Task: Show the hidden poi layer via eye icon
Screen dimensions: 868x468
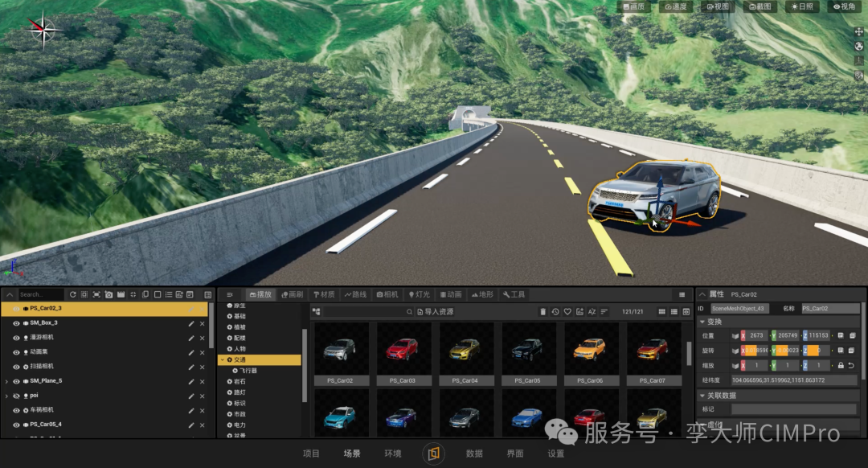Action: click(16, 396)
